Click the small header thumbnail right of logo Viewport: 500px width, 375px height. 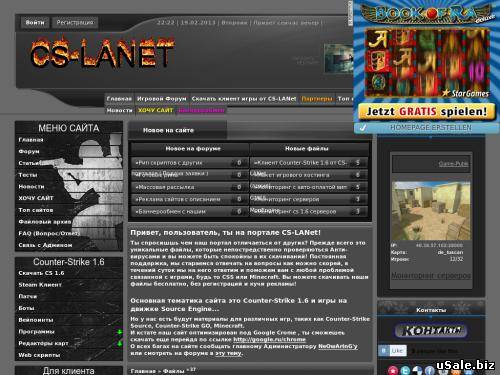point(339,58)
